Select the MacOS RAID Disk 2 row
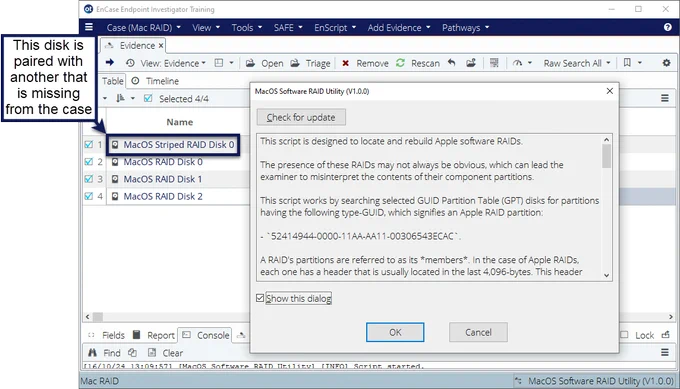This screenshot has height=389, width=680. click(x=163, y=196)
